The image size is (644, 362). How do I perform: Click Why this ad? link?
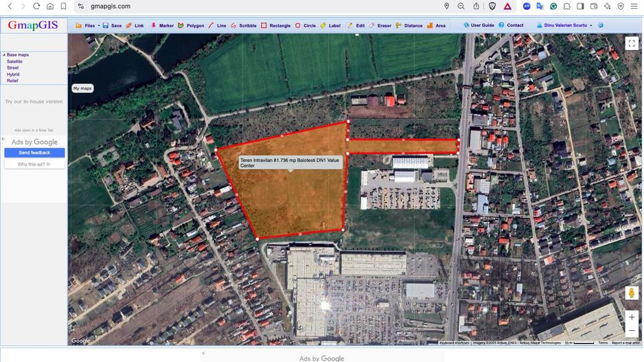pos(34,164)
